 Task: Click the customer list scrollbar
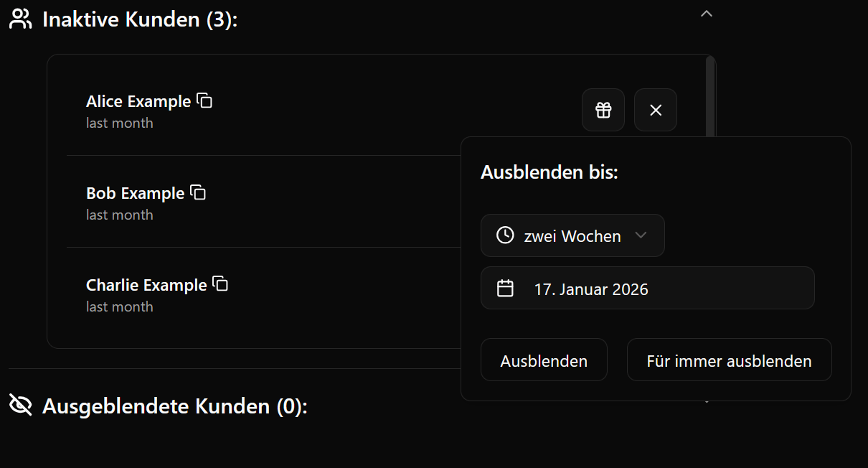[710, 93]
